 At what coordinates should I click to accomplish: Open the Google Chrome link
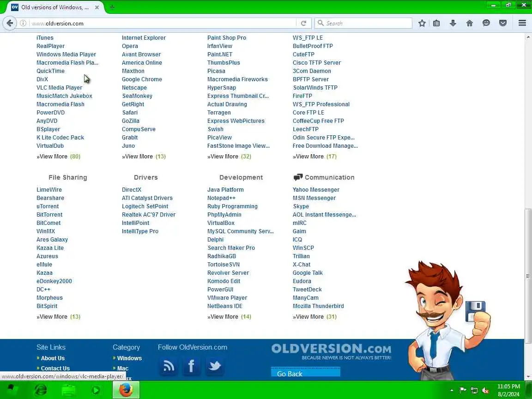pyautogui.click(x=142, y=79)
